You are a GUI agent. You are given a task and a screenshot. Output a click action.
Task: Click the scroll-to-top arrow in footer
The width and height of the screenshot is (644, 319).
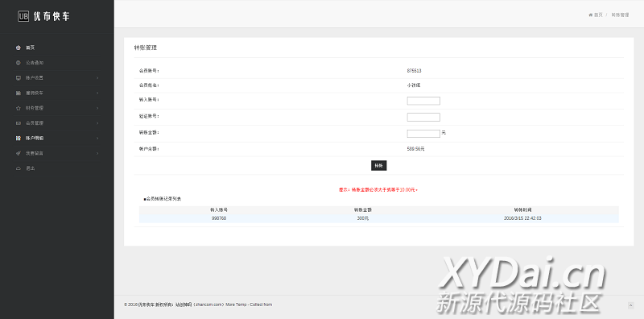tap(630, 305)
